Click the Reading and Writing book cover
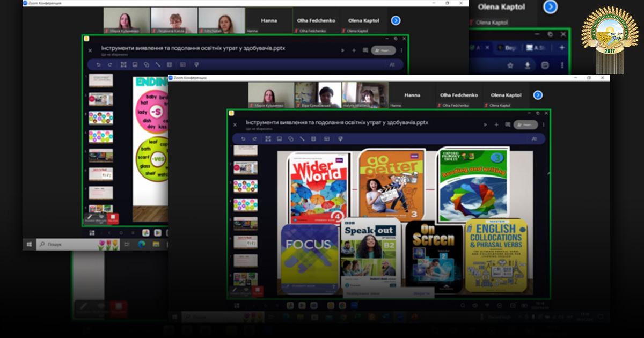 click(x=473, y=184)
